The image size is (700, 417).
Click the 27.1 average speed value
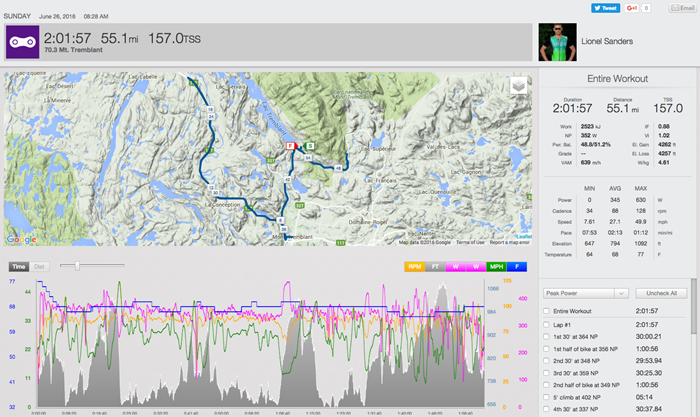[x=615, y=222]
